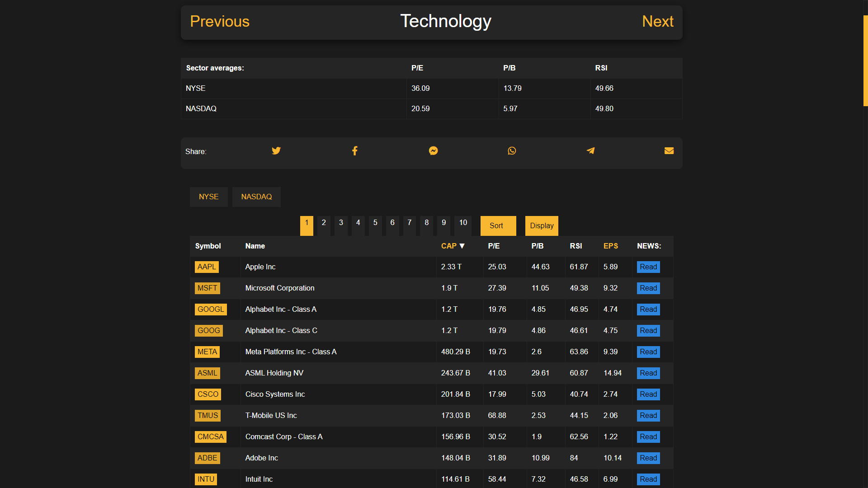Open the Sort options button

pos(498,226)
